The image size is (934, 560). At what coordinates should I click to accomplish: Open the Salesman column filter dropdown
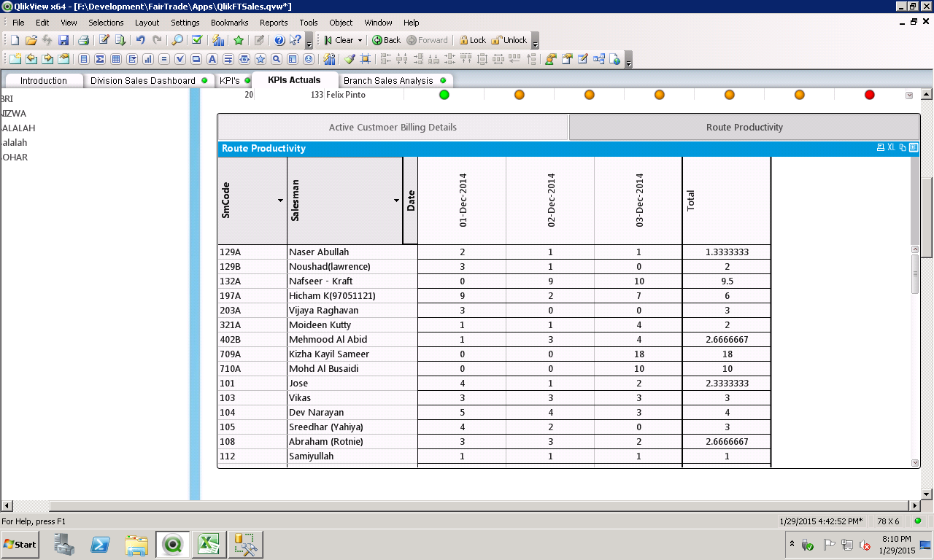pos(397,201)
